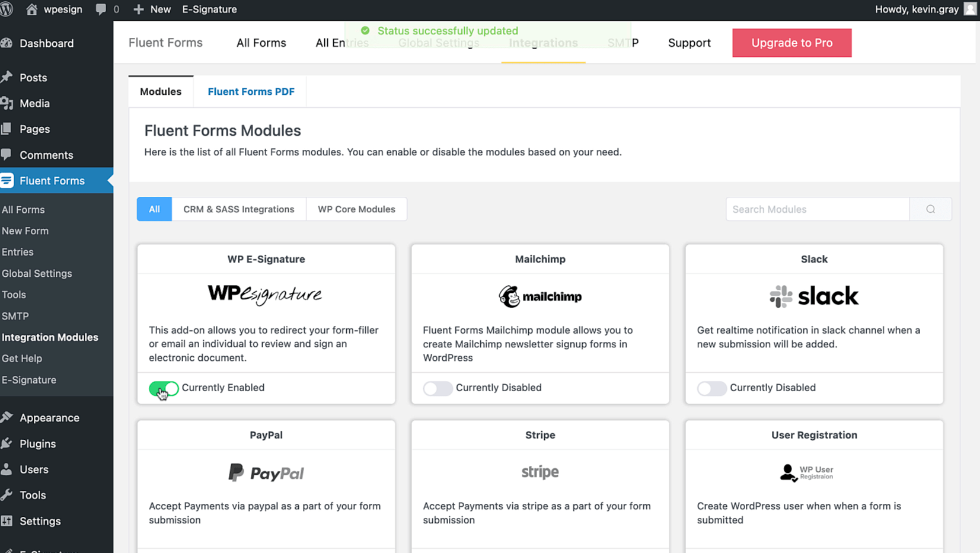Switch to the Fluent Forms PDF tab
Image resolution: width=980 pixels, height=553 pixels.
pyautogui.click(x=251, y=91)
